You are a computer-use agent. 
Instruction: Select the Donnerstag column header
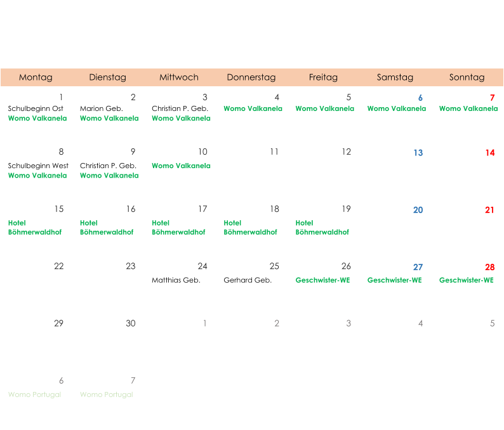(x=251, y=77)
